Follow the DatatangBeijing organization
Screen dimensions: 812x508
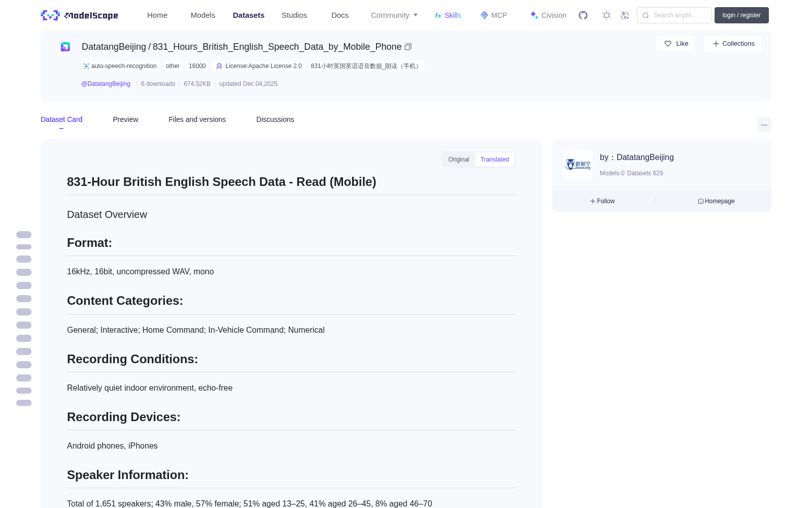click(602, 201)
